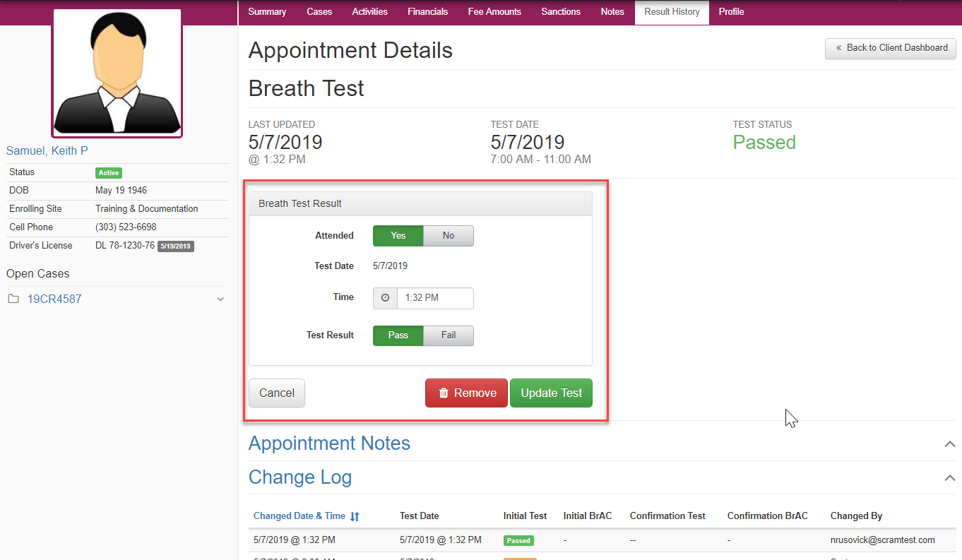Expand the 19CR4587 case chevron
This screenshot has height=560, width=962.
pos(220,299)
